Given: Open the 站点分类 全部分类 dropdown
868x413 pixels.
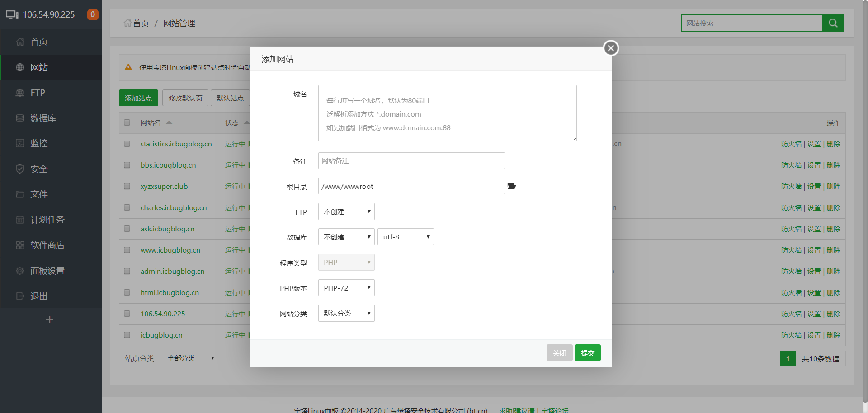Looking at the screenshot, I should click(x=190, y=358).
